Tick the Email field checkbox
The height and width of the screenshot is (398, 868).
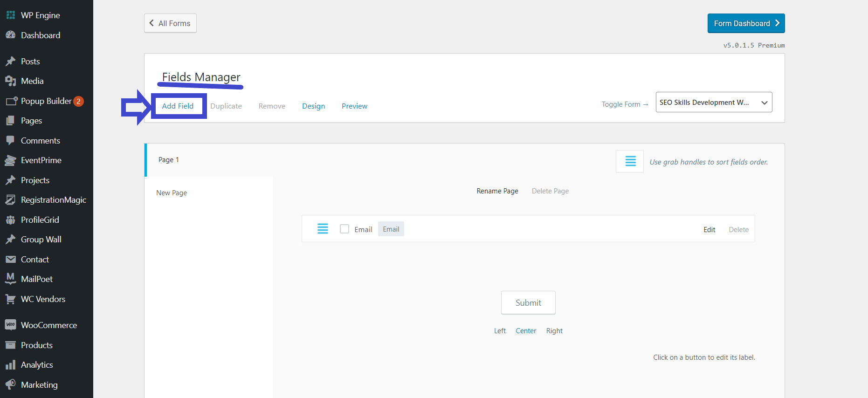tap(344, 229)
